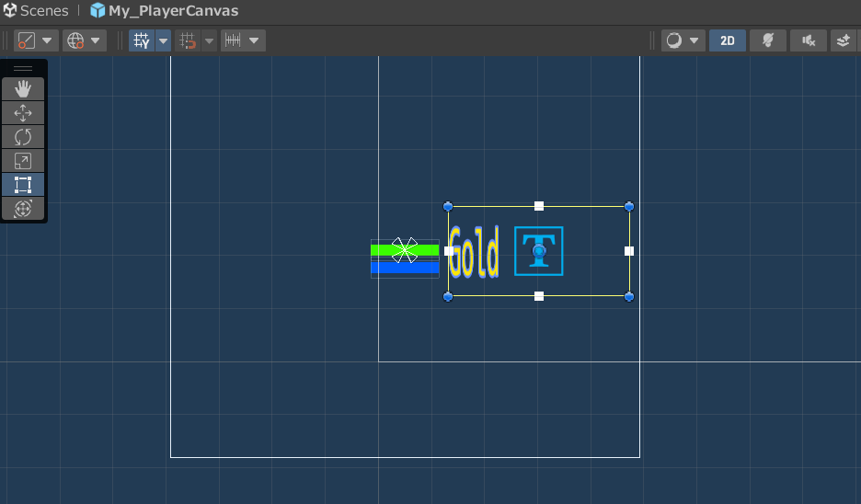Select the Scale tool

coord(23,160)
